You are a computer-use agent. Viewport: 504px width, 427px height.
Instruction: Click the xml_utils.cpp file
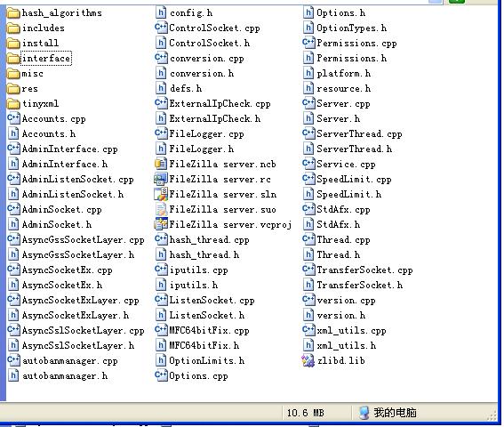click(x=344, y=330)
